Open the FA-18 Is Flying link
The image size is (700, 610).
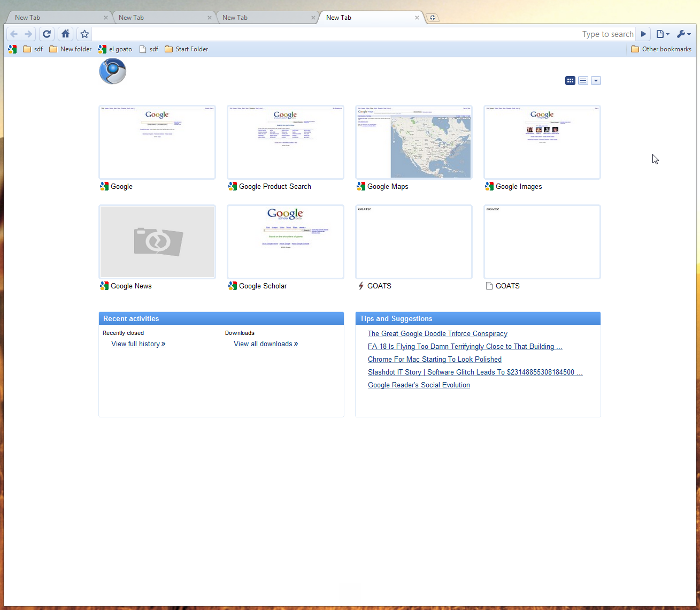465,347
